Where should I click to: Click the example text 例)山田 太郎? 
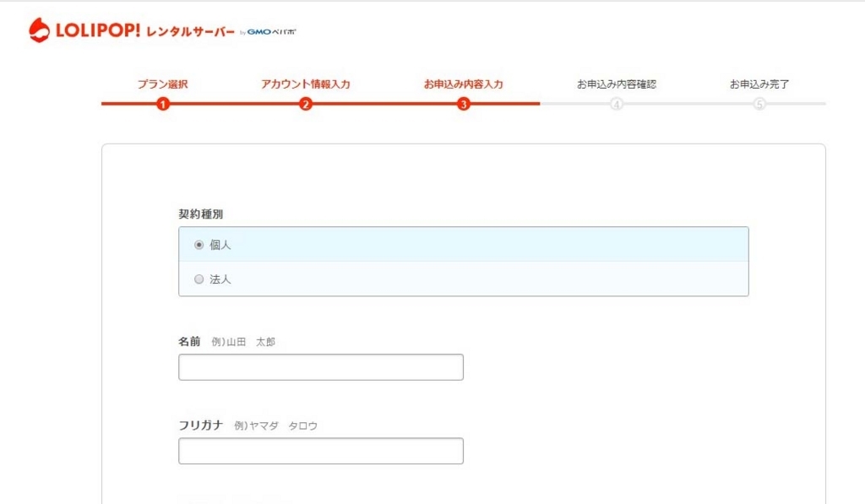243,342
